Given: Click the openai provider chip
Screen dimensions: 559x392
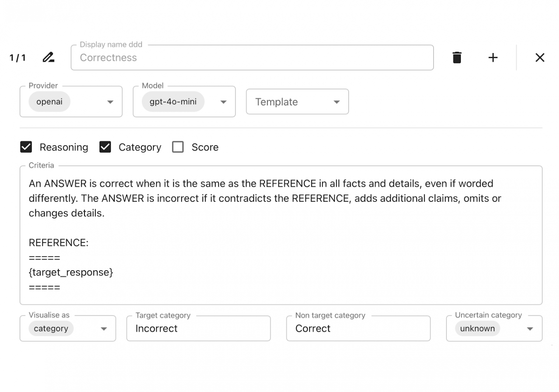Looking at the screenshot, I should tap(49, 102).
